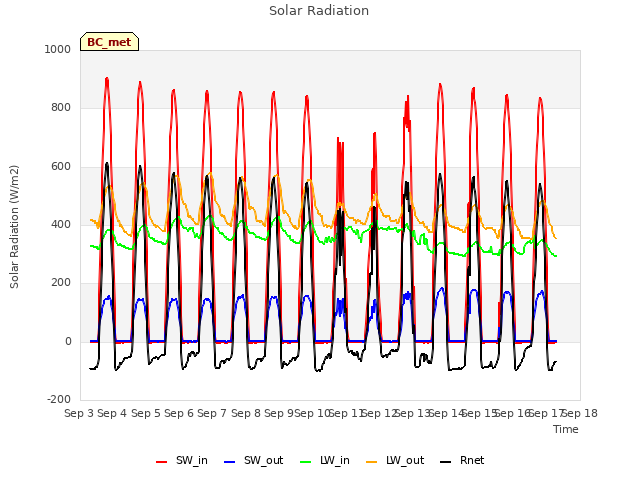Click the Solar Radiation (W/m2) axis label
Screen dimensions: 640x480
[x=14, y=227]
